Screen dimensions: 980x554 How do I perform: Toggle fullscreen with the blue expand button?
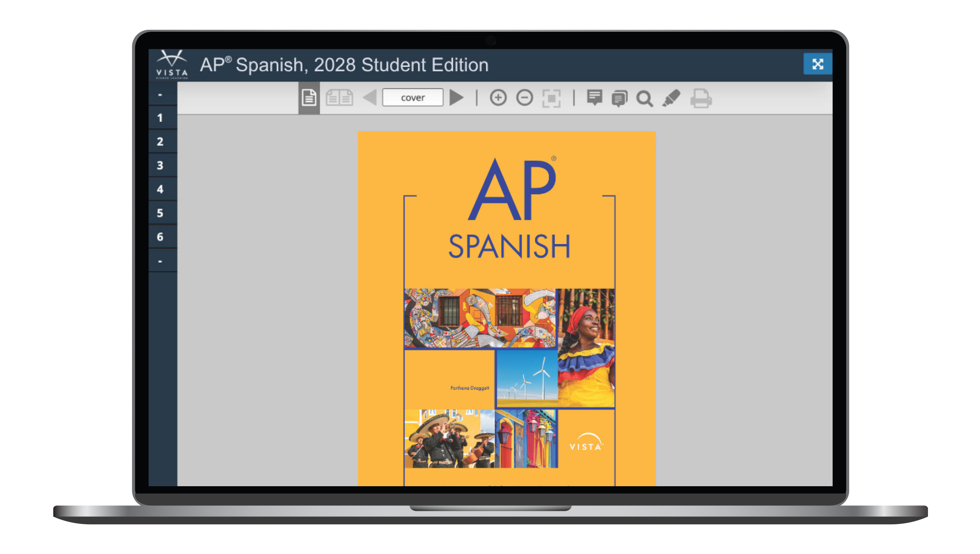pyautogui.click(x=817, y=64)
